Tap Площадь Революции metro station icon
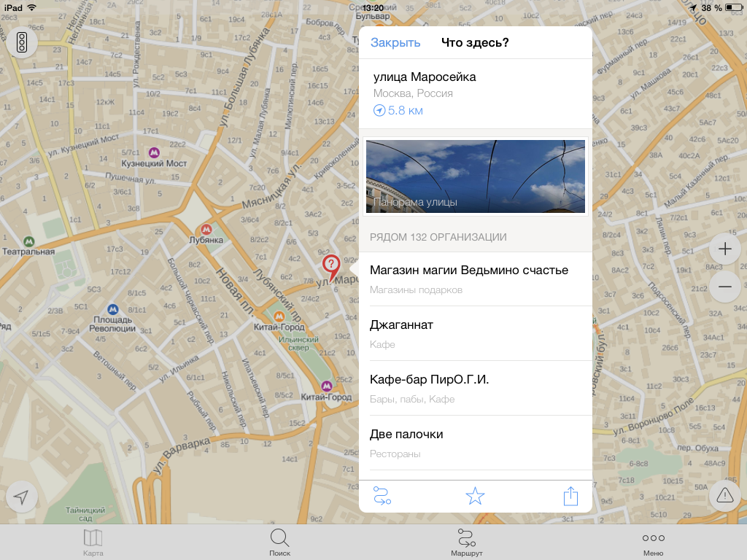Image resolution: width=747 pixels, height=560 pixels. tap(112, 309)
